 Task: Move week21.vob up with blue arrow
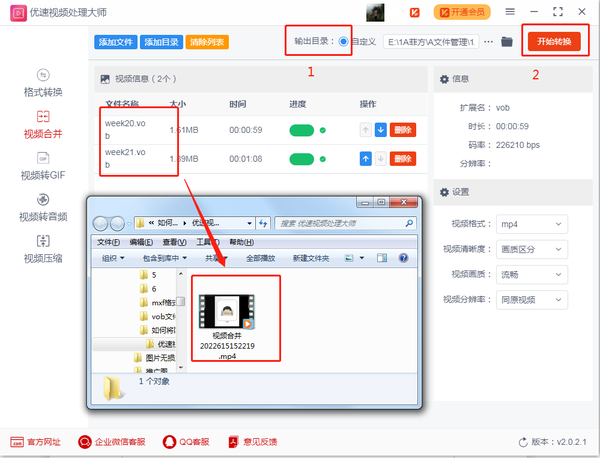click(x=365, y=159)
